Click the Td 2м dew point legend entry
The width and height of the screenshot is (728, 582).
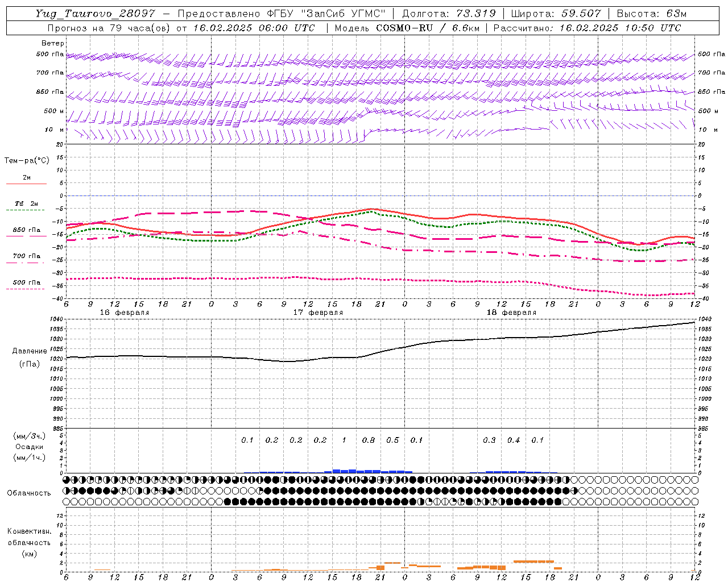click(27, 203)
